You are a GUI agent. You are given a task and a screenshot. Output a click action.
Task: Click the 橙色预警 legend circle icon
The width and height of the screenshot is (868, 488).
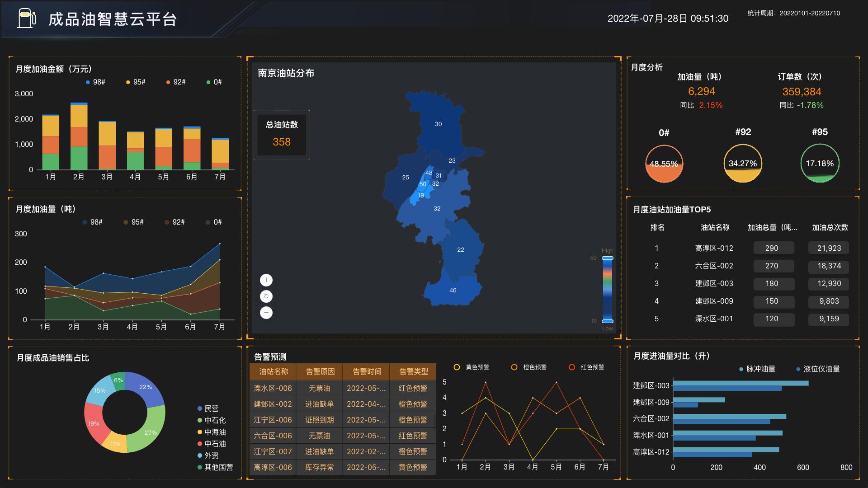click(514, 367)
